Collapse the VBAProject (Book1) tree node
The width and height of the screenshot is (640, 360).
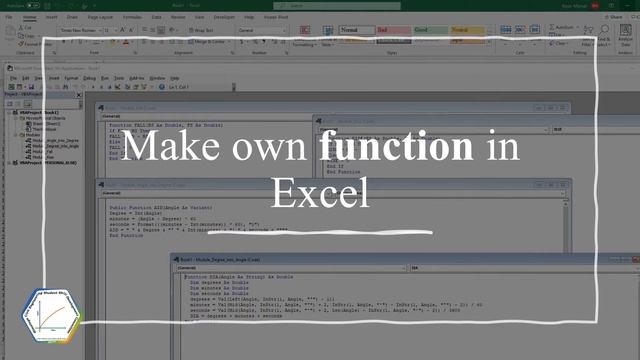[9, 112]
